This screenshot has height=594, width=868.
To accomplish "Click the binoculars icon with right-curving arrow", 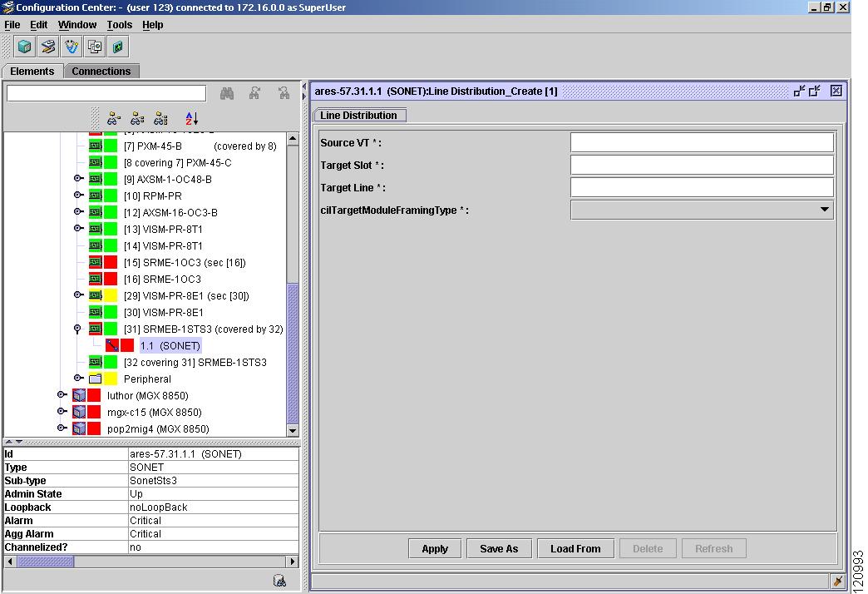I will [255, 93].
